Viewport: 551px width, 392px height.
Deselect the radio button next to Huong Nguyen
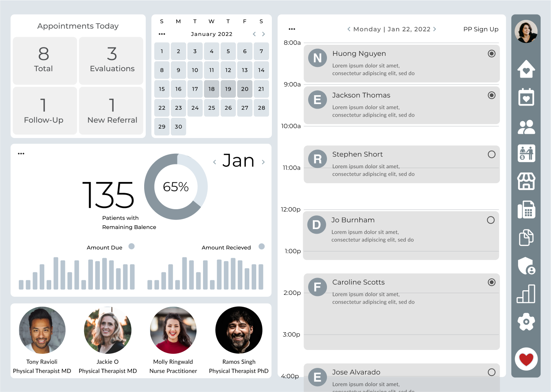(491, 54)
